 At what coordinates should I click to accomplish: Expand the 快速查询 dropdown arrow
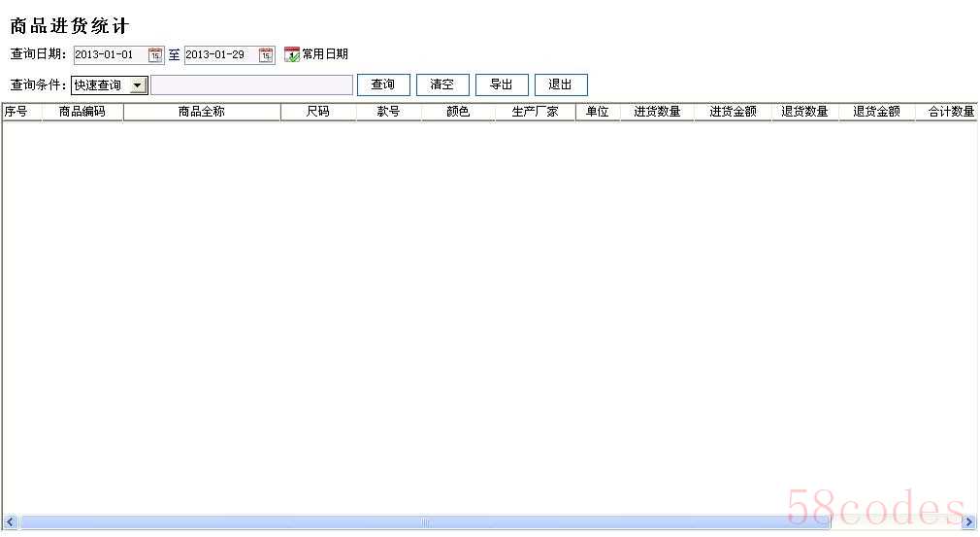[138, 85]
